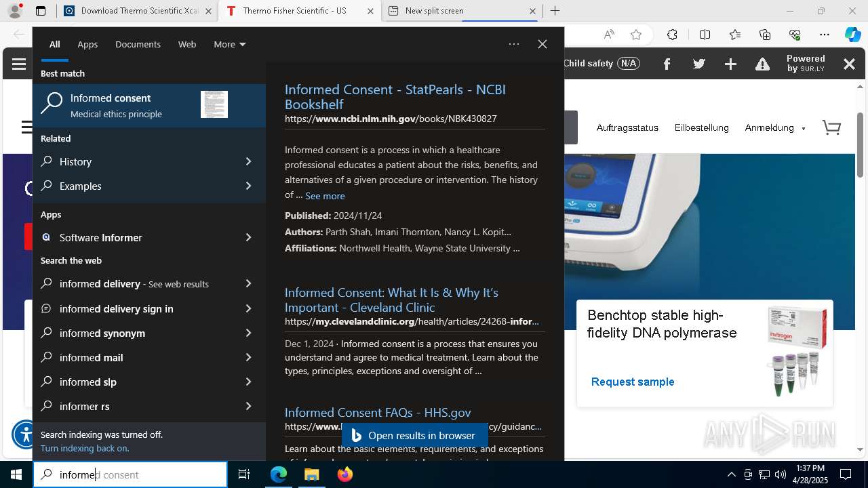Switch to the Thermo Fisher Scientific tab
This screenshot has height=488, width=868.
pos(298,11)
